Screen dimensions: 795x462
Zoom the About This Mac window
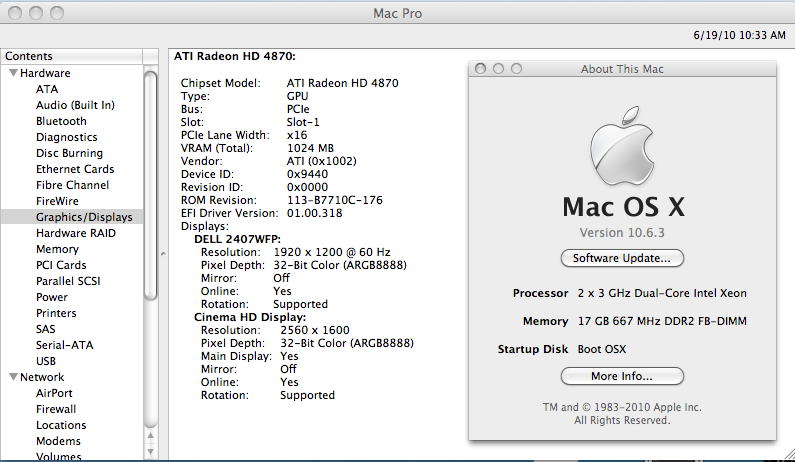click(516, 68)
